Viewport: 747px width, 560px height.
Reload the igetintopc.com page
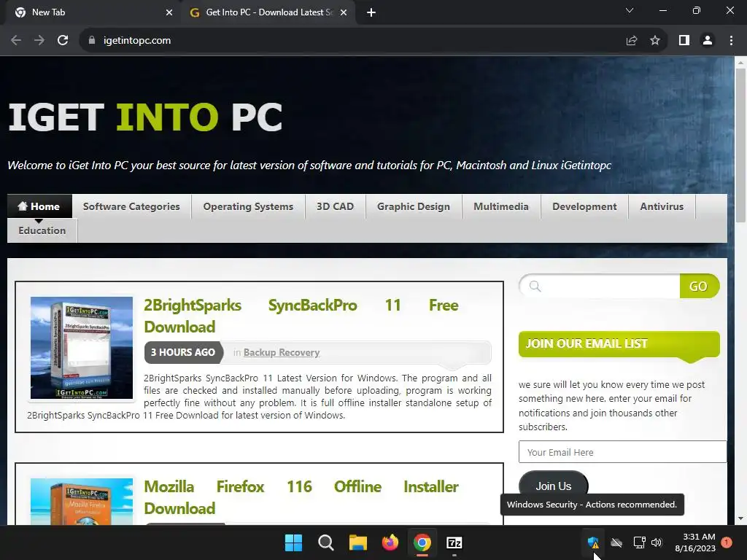pos(63,41)
